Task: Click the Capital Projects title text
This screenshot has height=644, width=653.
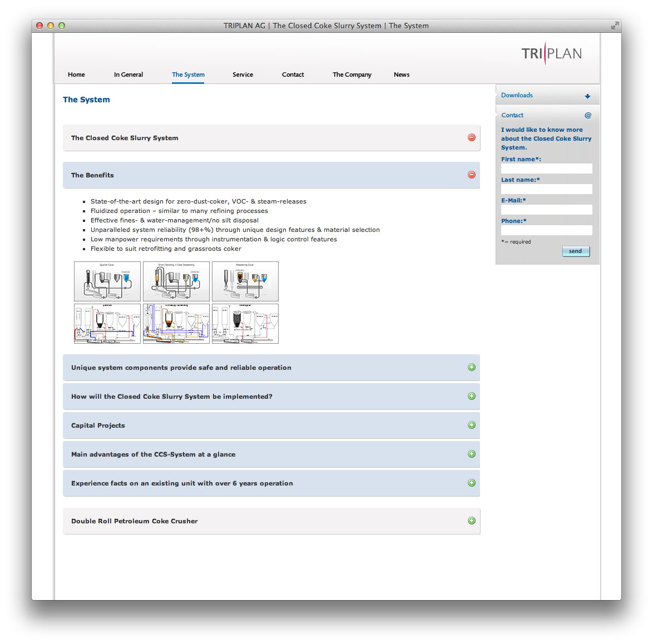Action: coord(98,425)
